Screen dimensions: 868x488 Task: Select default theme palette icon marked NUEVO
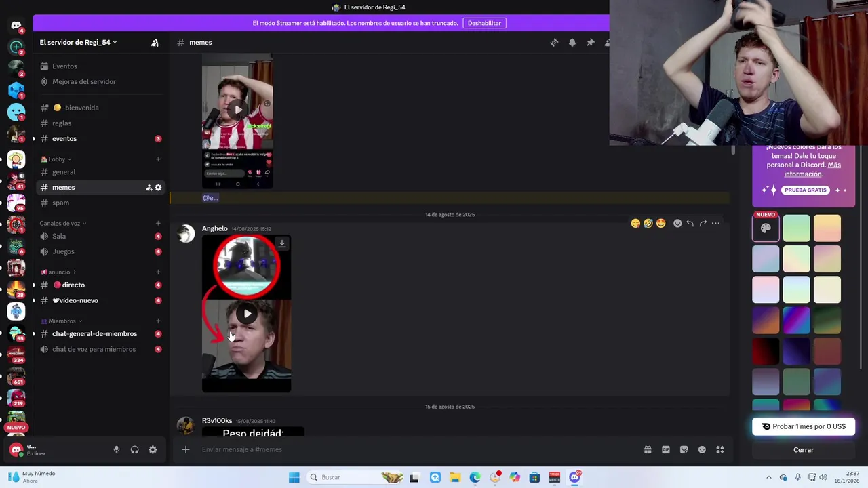pos(766,228)
